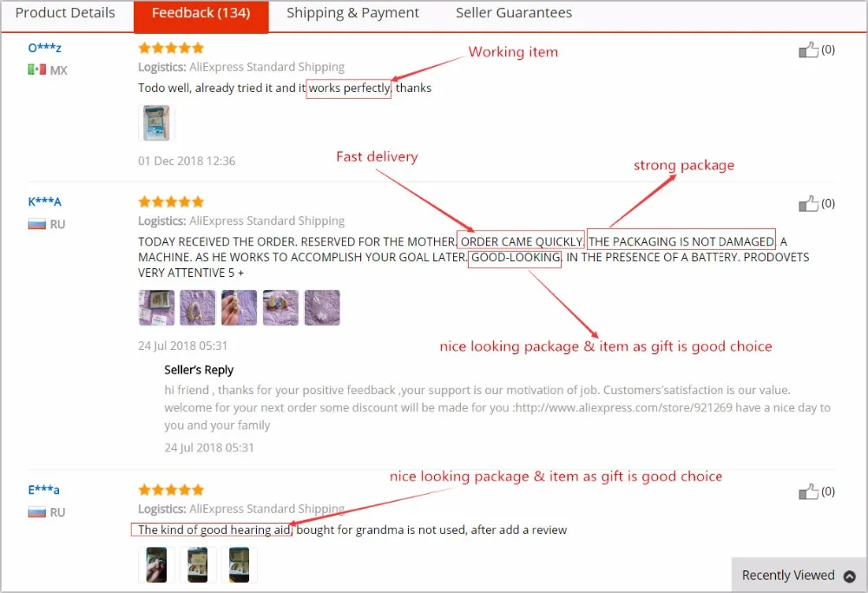
Task: Click the reviewer name K***A
Action: pos(44,201)
